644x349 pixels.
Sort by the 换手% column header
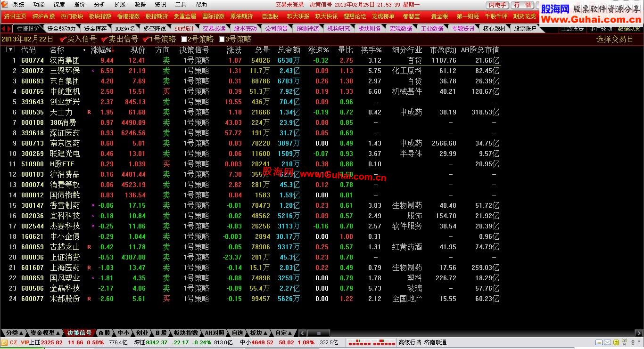click(371, 49)
